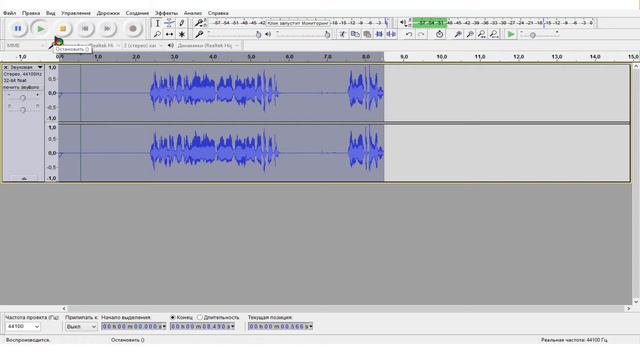Zoom in using the toolbar magnifier
The image size is (640, 360).
click(458, 34)
